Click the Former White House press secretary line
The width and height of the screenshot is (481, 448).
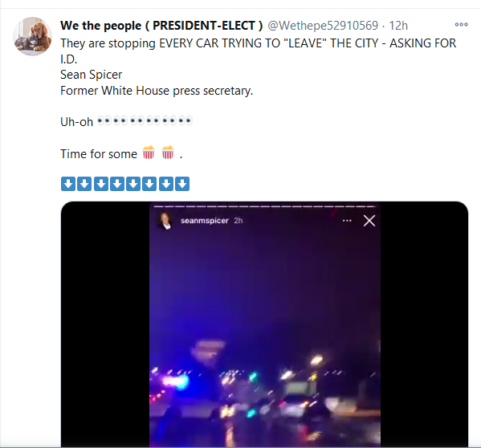[x=157, y=91]
